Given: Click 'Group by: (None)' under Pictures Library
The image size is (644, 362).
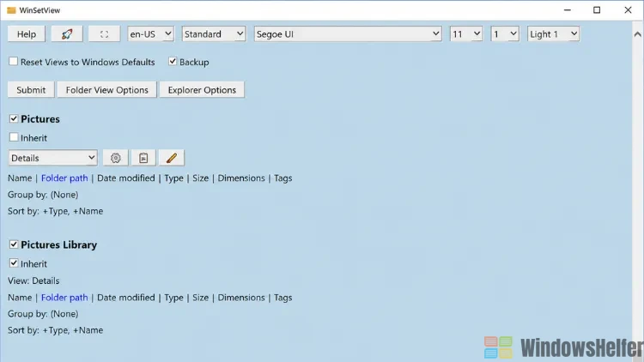Looking at the screenshot, I should [x=43, y=314].
